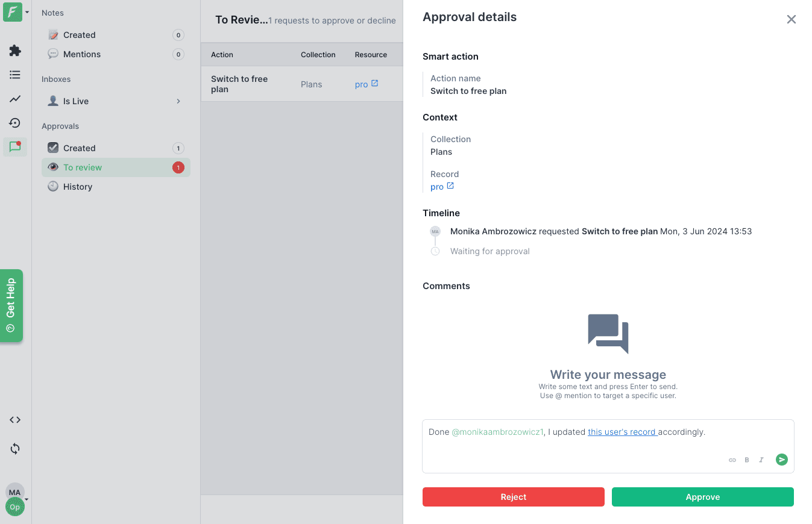Open project dropdown arrow beside logo
812x524 pixels.
click(x=27, y=13)
